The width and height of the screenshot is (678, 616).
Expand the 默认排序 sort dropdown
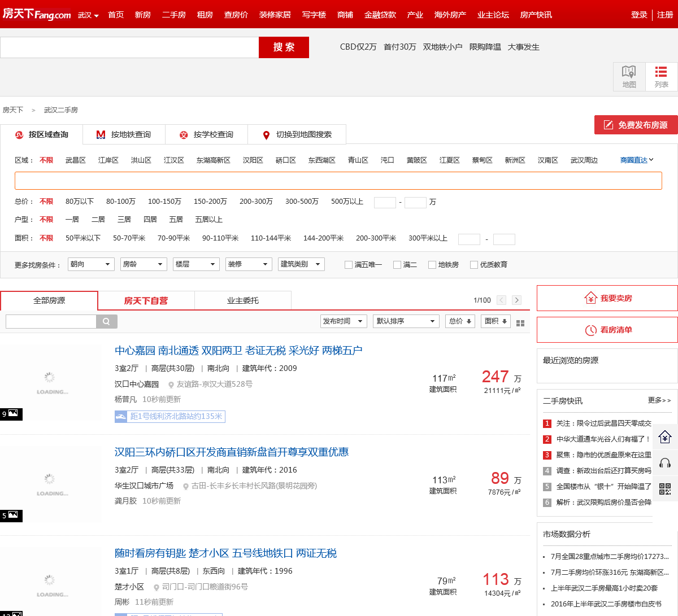[x=406, y=321]
